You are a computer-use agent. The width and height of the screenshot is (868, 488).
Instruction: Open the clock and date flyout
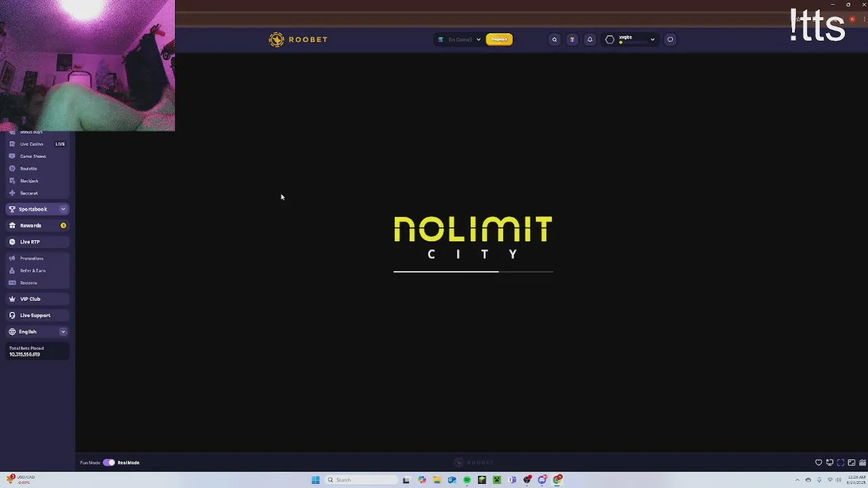856,480
